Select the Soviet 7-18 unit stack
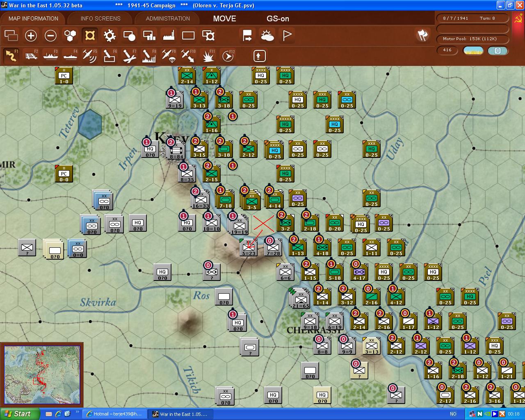Viewport: 525px width, 420px height. click(x=225, y=199)
